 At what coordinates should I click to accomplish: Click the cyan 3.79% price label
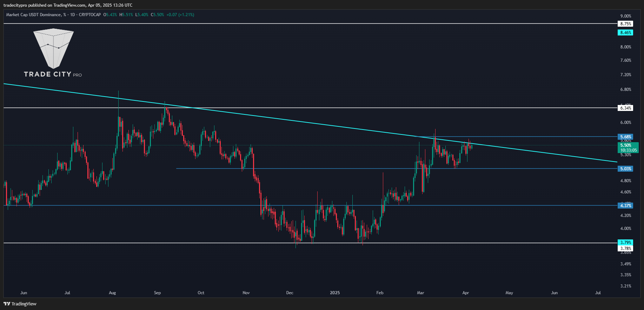click(625, 243)
